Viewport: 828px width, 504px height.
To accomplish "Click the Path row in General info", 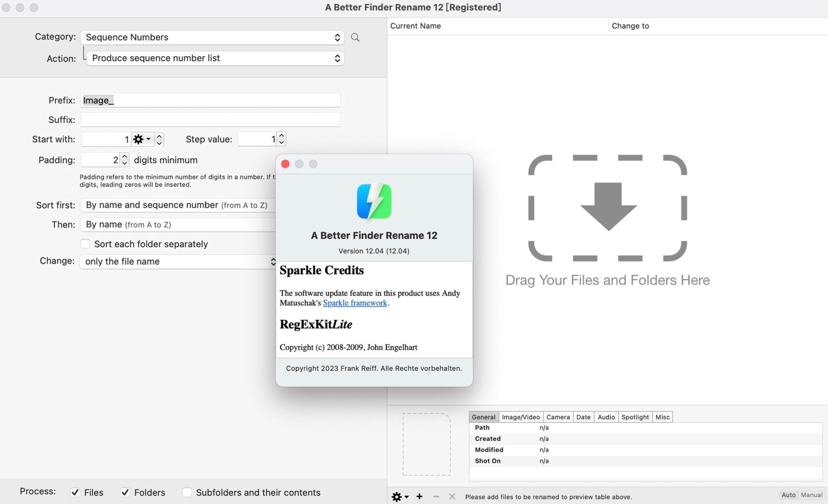I will (645, 427).
